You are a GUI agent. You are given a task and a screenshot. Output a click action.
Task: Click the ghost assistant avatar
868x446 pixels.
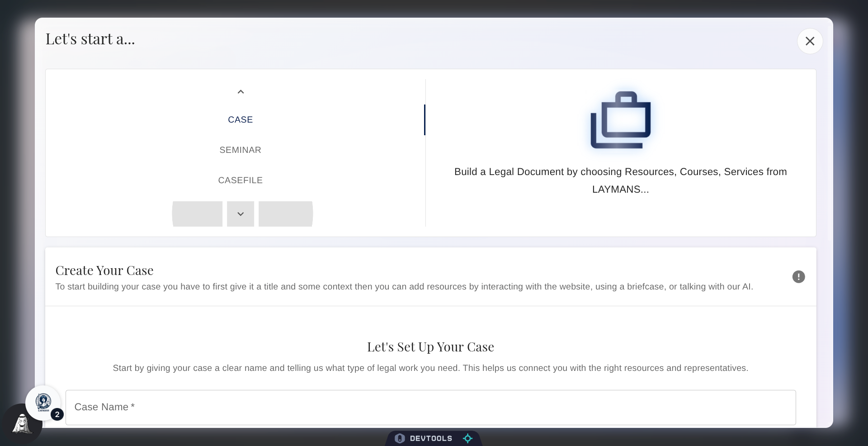point(22,424)
